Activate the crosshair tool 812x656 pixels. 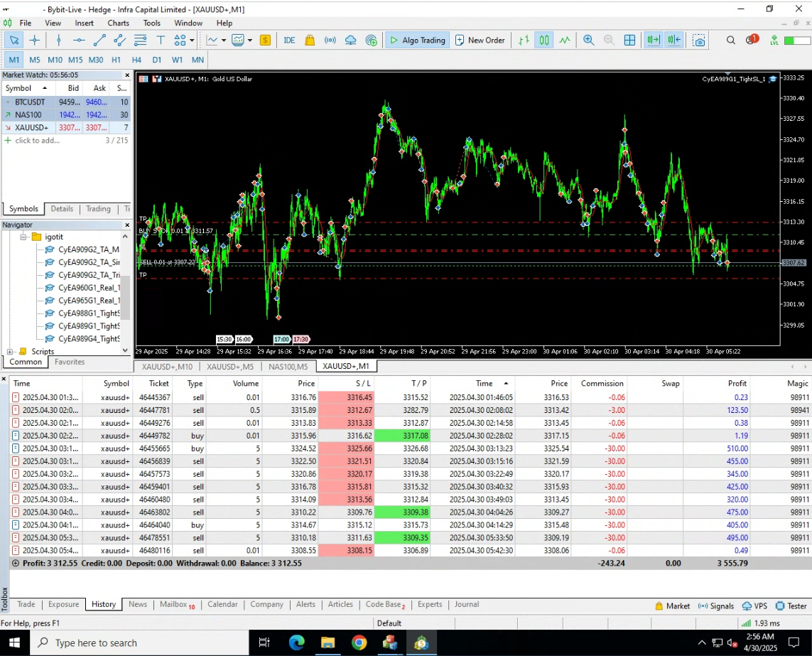pyautogui.click(x=35, y=41)
